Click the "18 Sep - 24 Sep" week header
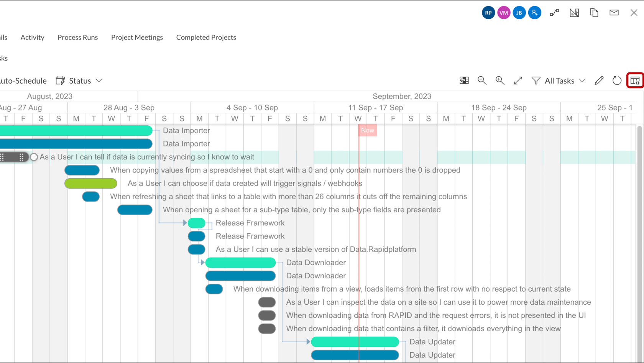This screenshot has width=644, height=363. point(499,108)
